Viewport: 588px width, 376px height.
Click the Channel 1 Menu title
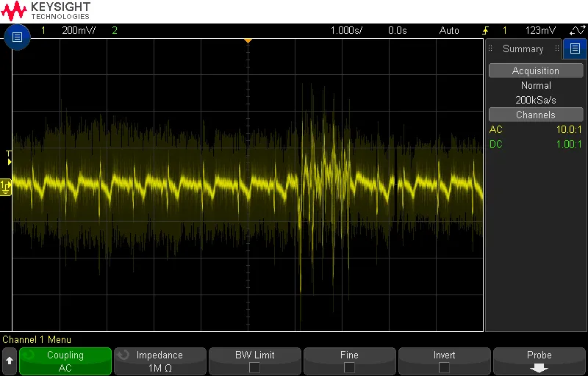point(37,340)
